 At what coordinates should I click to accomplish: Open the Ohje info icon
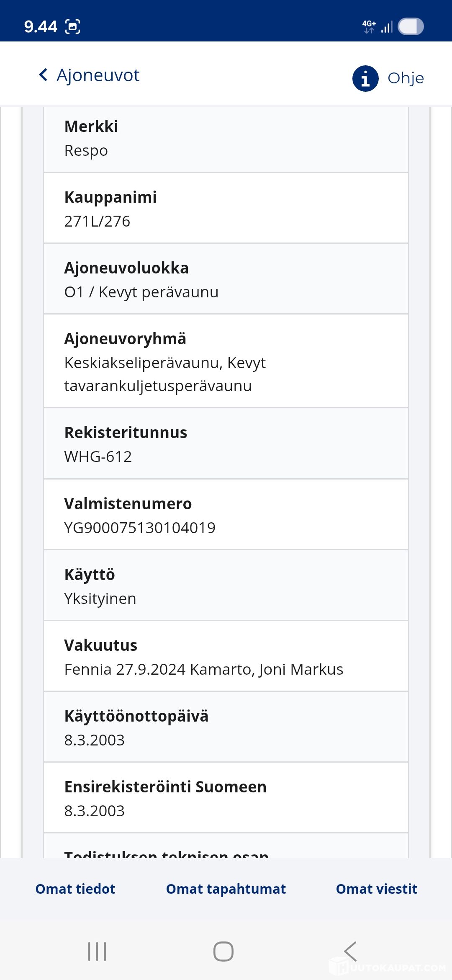[365, 78]
